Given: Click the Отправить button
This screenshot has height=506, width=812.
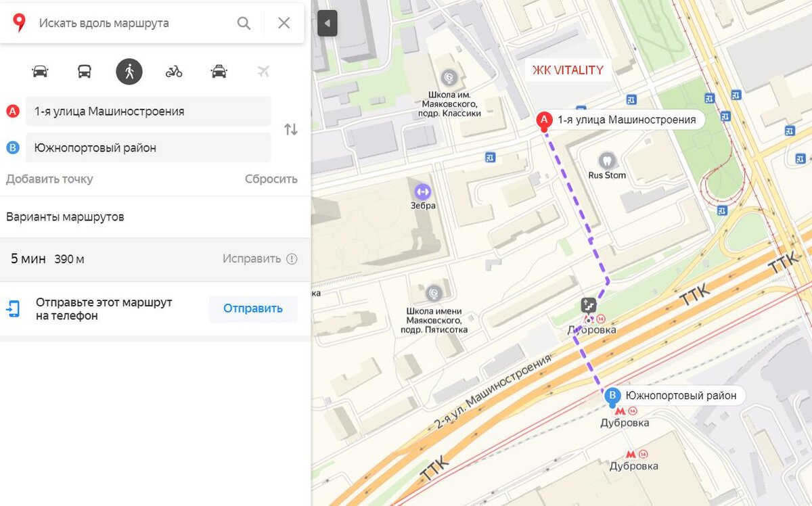Looking at the screenshot, I should 253,308.
